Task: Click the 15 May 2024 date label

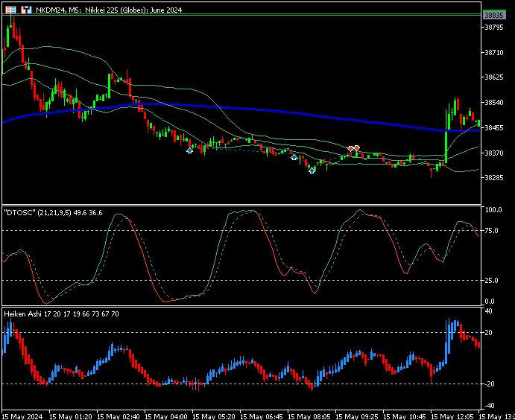Action: [22, 416]
